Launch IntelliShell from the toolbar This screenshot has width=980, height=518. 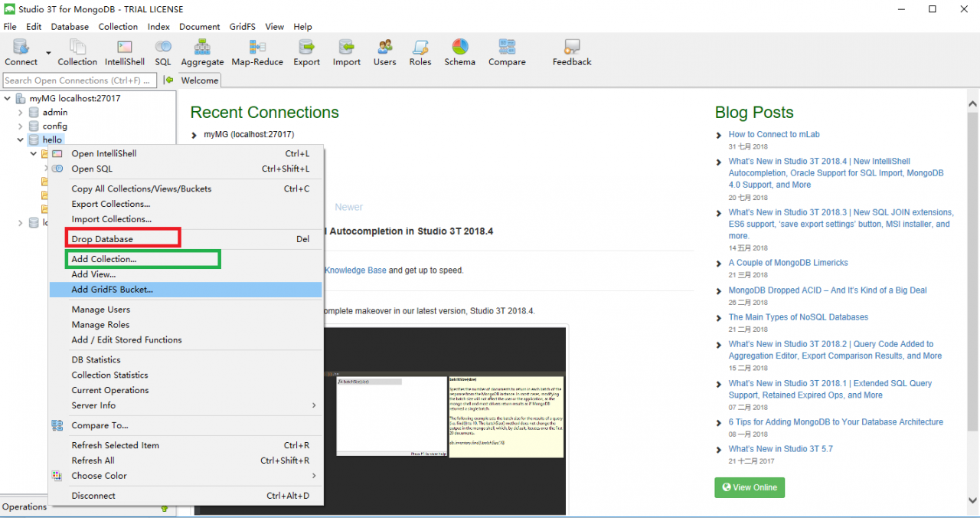tap(124, 52)
